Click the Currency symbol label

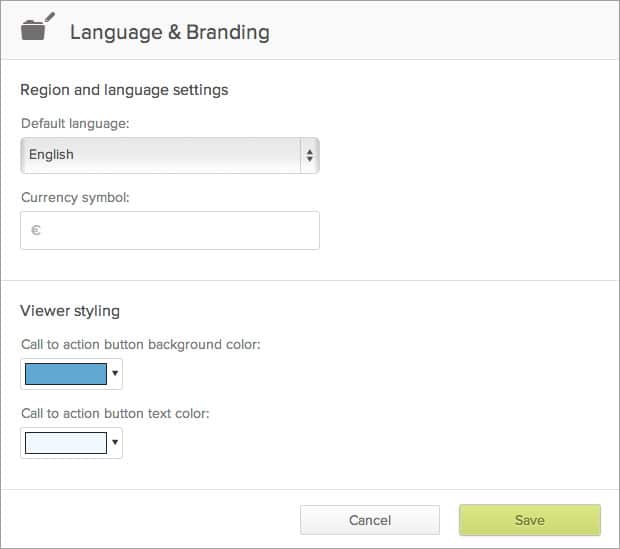75,197
